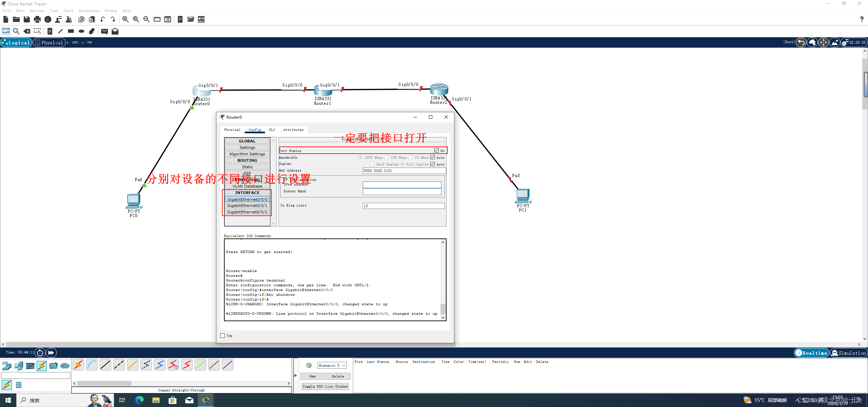
Task: Click cable palette right scroll arrow
Action: point(289,383)
